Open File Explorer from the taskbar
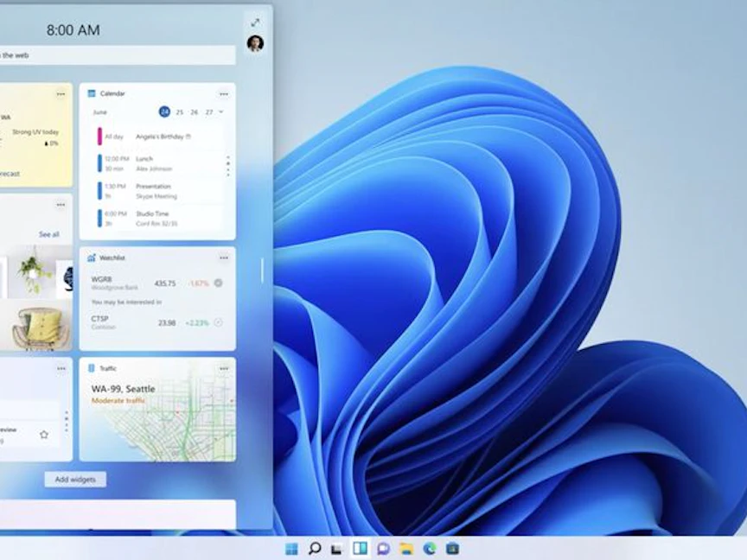The image size is (747, 560). click(x=406, y=549)
